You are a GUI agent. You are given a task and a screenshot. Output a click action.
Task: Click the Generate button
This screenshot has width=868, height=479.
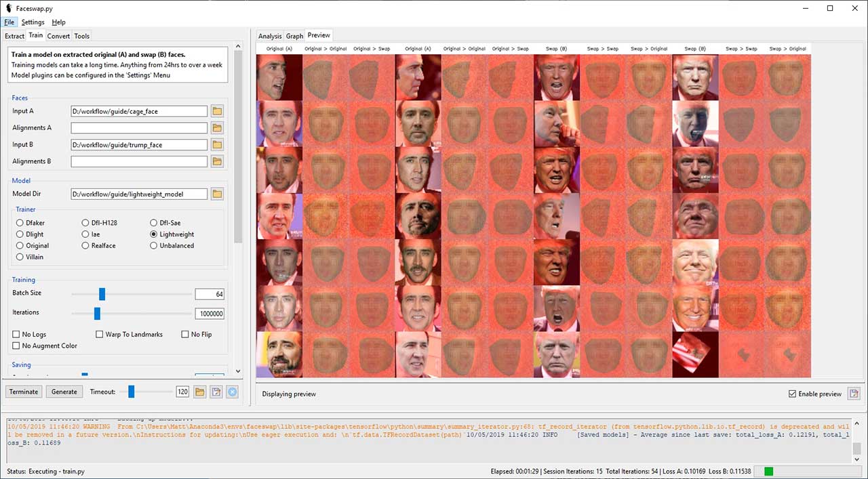coord(64,392)
